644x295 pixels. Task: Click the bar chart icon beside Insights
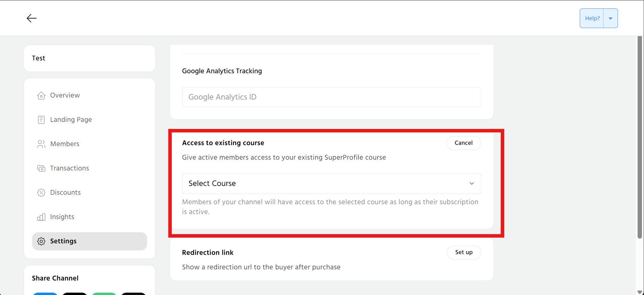click(x=41, y=217)
